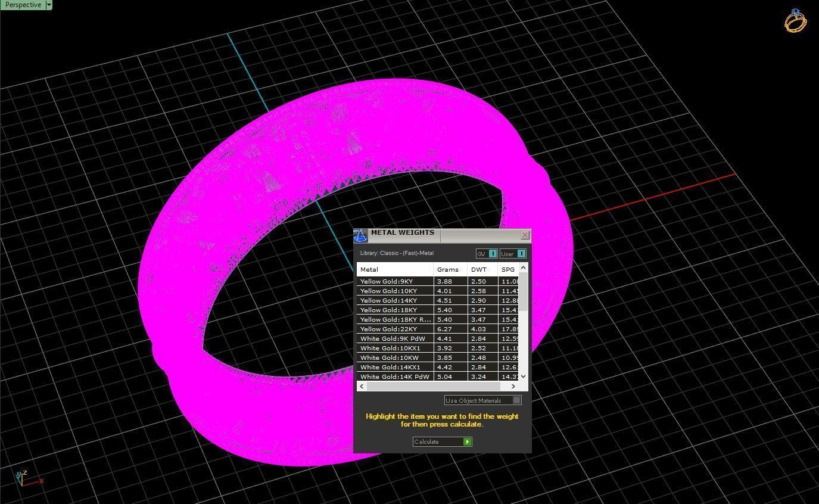The height and width of the screenshot is (504, 819).
Task: Click the SPG column header
Action: coord(509,270)
